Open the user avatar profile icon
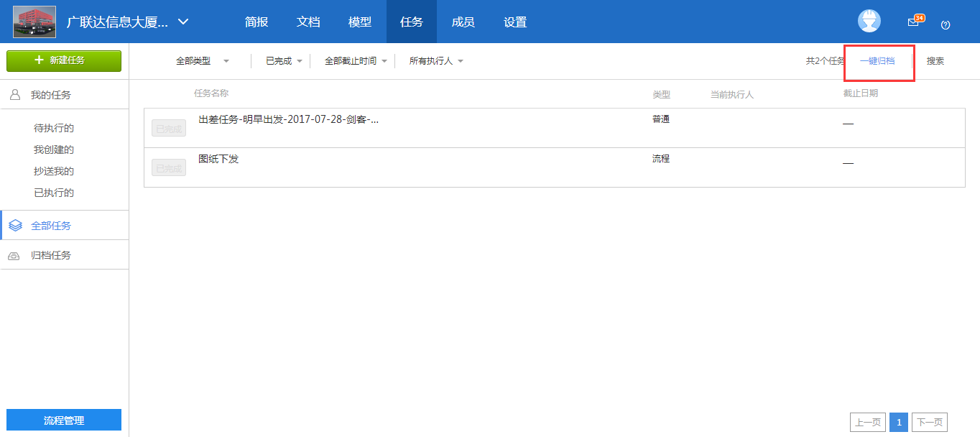This screenshot has width=980, height=437. 869,21
